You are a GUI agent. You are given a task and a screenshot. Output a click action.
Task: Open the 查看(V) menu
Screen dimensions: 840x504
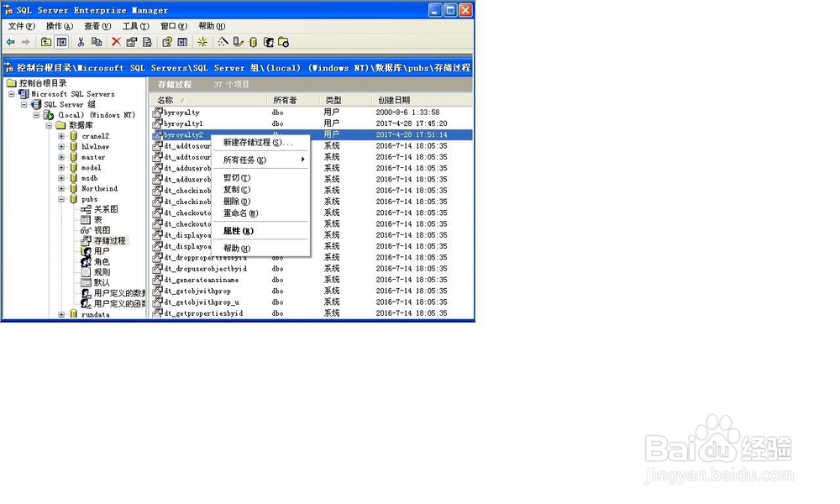[x=97, y=26]
